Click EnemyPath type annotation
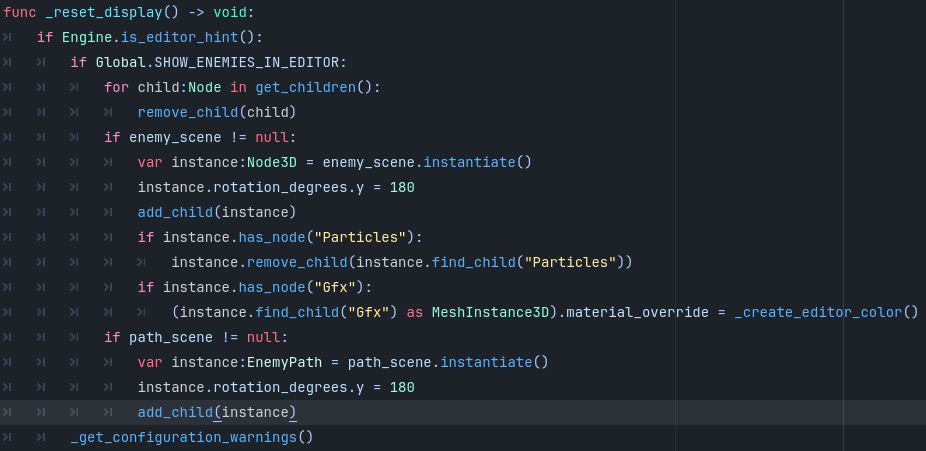 (285, 362)
